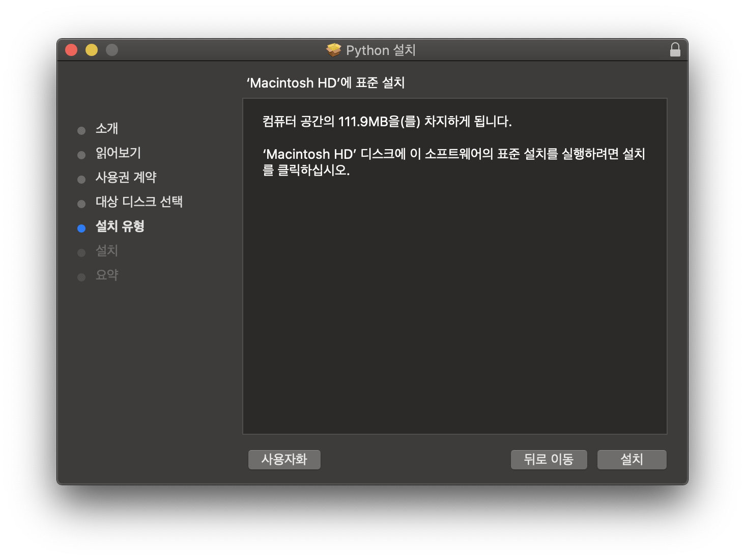Click the 설치 button to install

click(x=632, y=460)
